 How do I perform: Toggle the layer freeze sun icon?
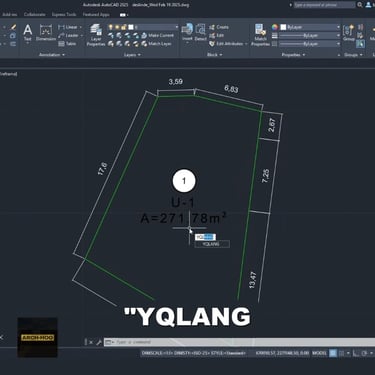(x=117, y=27)
